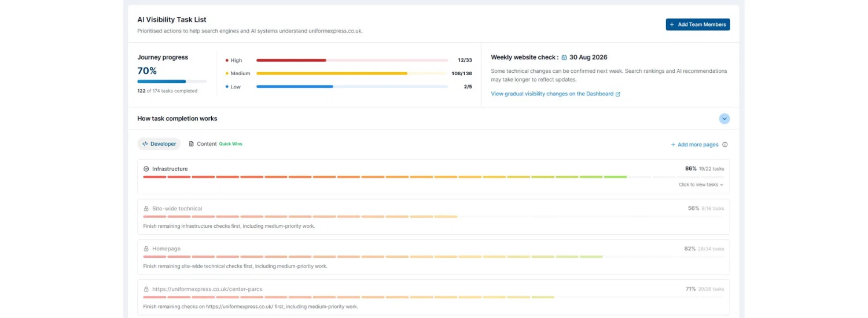Click the Journey progress bar

click(172, 82)
